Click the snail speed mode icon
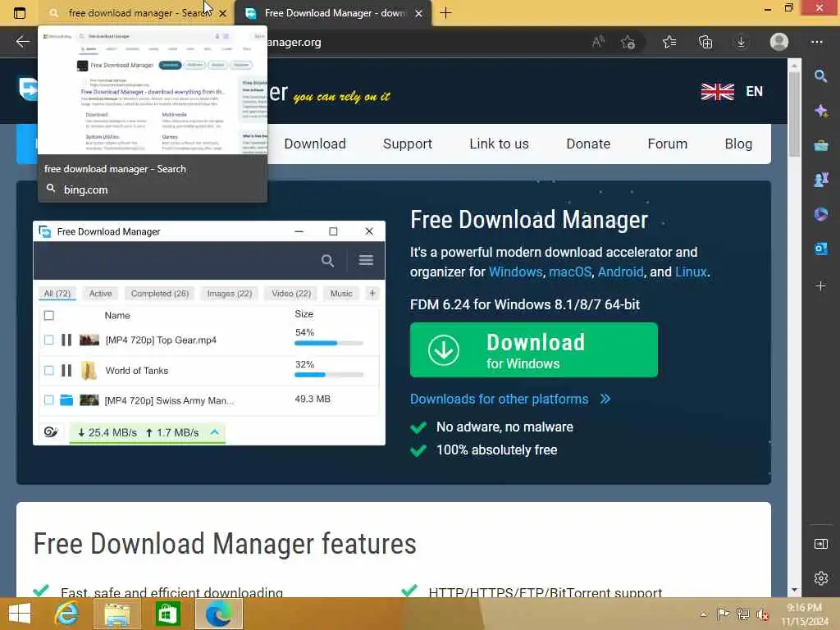 pyautogui.click(x=51, y=431)
